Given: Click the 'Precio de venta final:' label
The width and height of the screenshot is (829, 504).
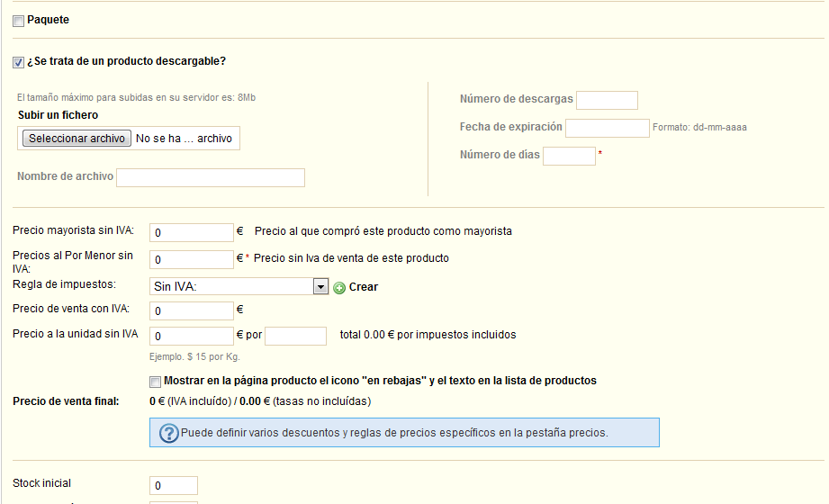Looking at the screenshot, I should coord(66,401).
